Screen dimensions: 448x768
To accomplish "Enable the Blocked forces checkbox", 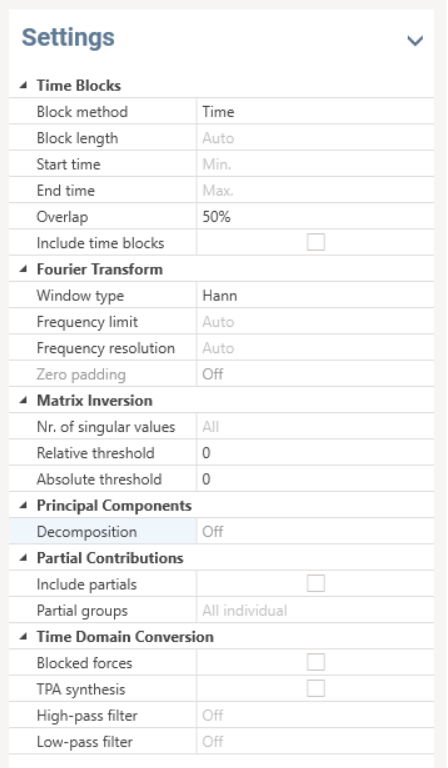I will (315, 662).
